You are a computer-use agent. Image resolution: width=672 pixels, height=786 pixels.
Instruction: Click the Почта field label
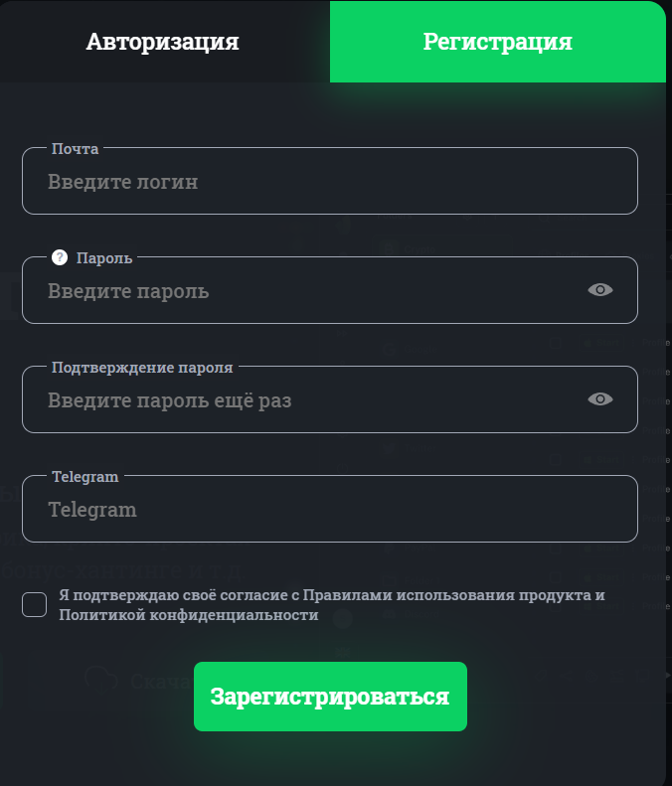coord(76,149)
